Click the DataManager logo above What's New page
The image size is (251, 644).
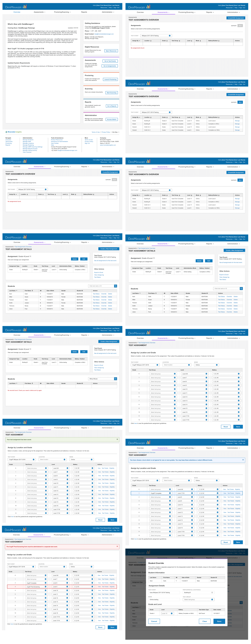click(16, 7)
